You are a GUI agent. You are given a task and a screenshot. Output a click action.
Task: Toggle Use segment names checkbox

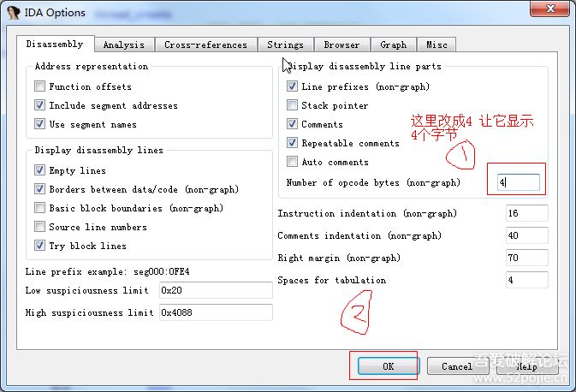[x=39, y=124]
